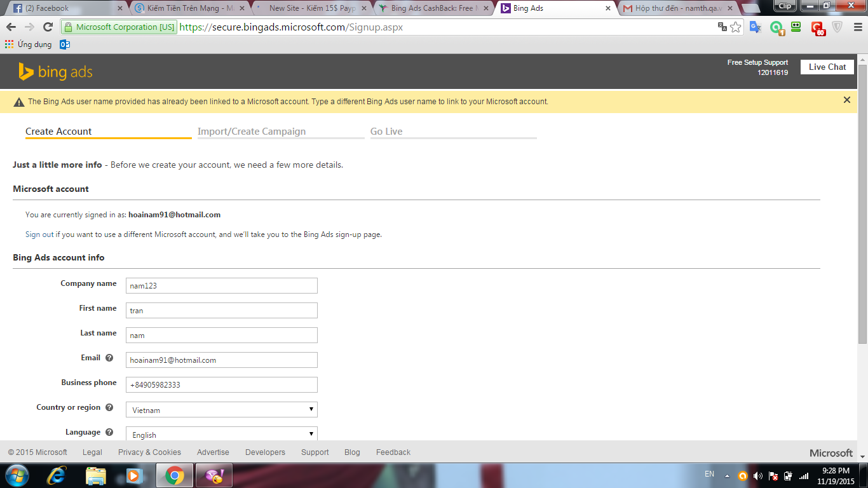Select the Go Live step
Screen dimensions: 868x488
pos(454,132)
